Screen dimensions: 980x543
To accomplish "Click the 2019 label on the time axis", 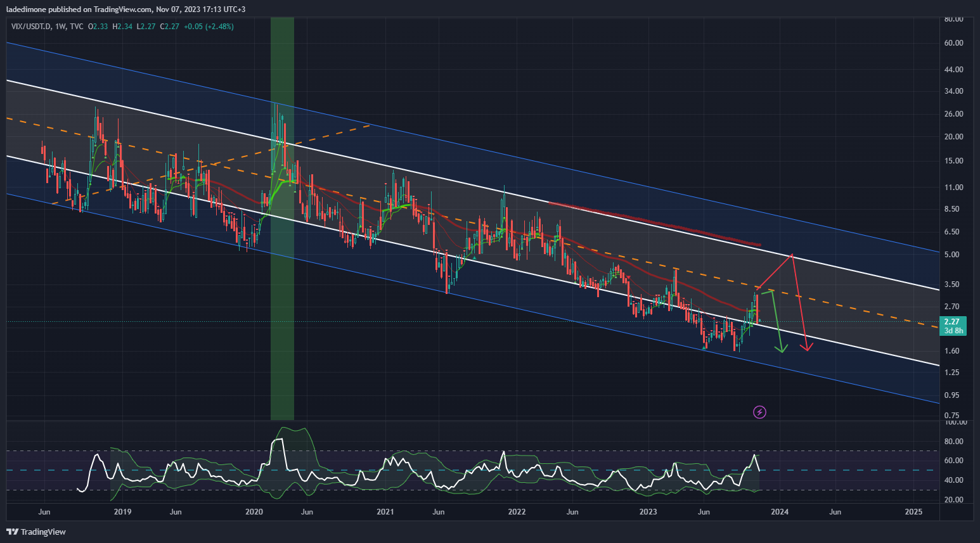I will (x=122, y=512).
